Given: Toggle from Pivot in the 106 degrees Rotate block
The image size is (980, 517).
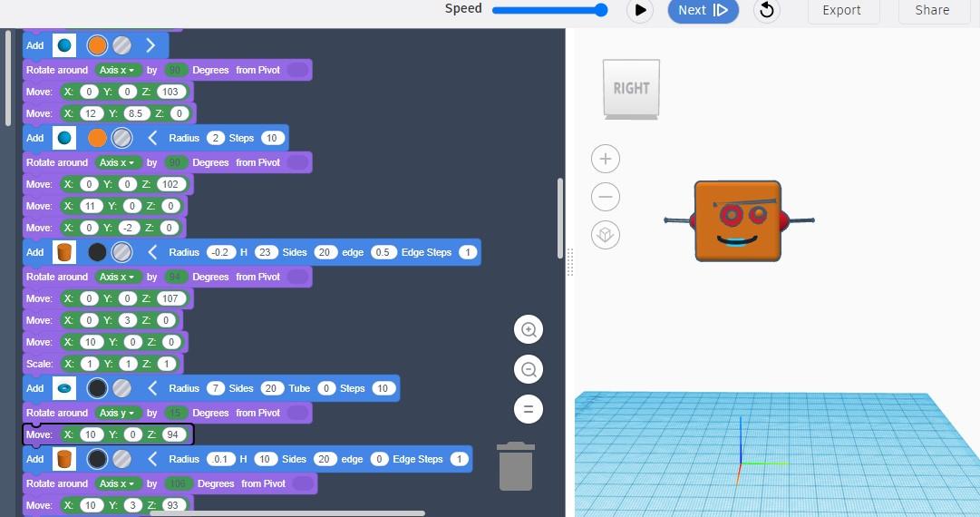Looking at the screenshot, I should point(303,483).
